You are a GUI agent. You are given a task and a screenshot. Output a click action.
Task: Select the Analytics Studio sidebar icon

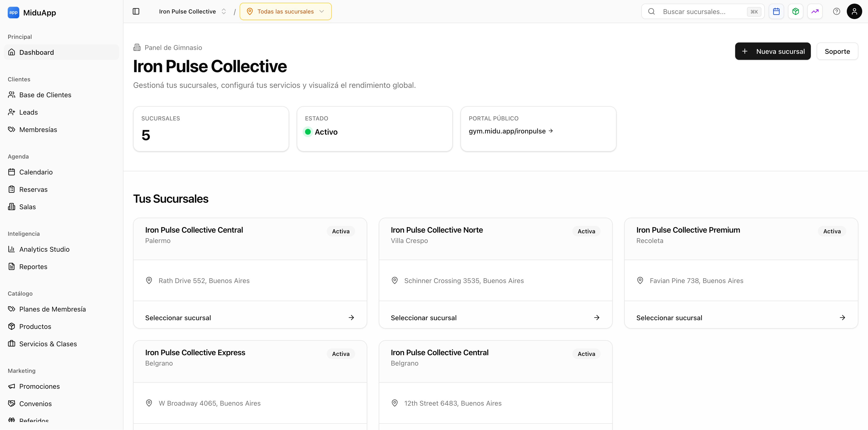pyautogui.click(x=12, y=249)
